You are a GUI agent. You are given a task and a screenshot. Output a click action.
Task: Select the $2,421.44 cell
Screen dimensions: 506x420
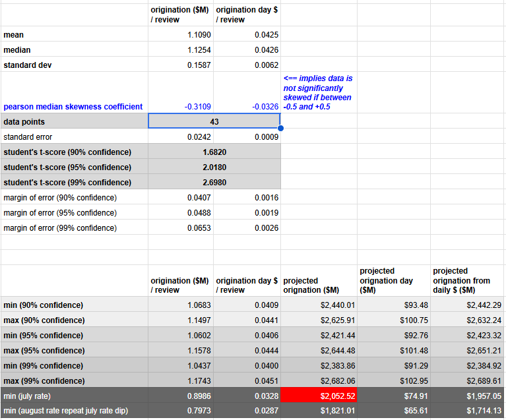338,335
